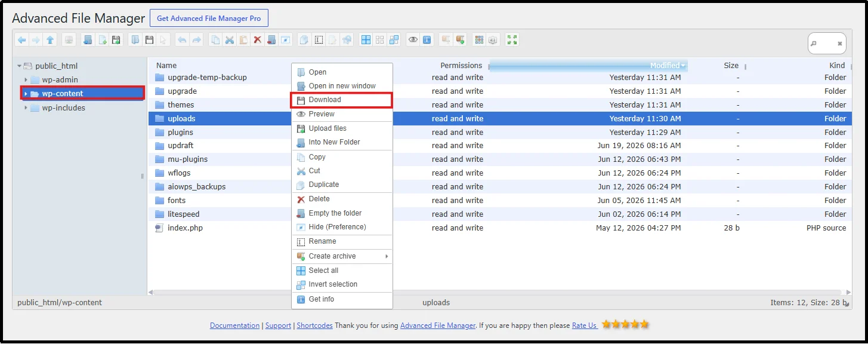Click the Undo arrow in toolbar
Image resolution: width=868 pixels, height=344 pixels.
pyautogui.click(x=182, y=40)
